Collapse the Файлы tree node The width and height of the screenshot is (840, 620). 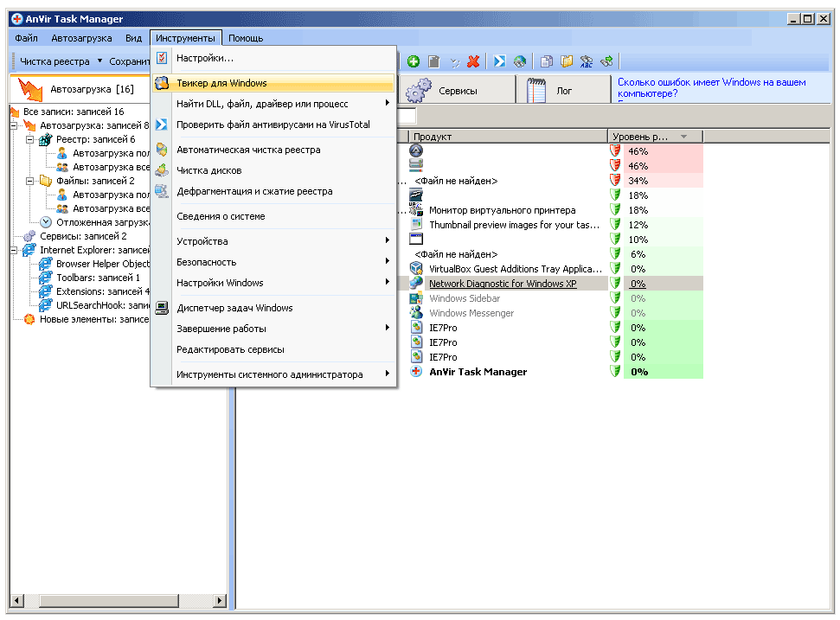29,181
